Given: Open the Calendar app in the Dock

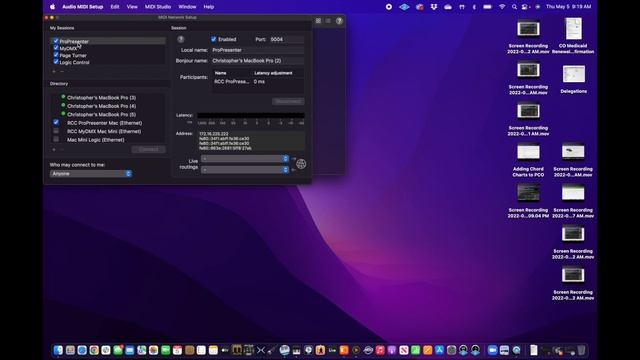Looking at the screenshot, I should tap(177, 350).
